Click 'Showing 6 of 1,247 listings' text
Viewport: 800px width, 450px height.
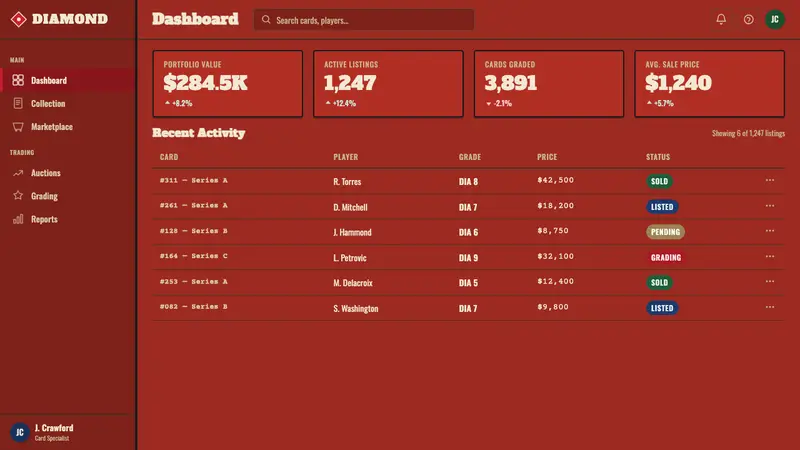pyautogui.click(x=748, y=133)
